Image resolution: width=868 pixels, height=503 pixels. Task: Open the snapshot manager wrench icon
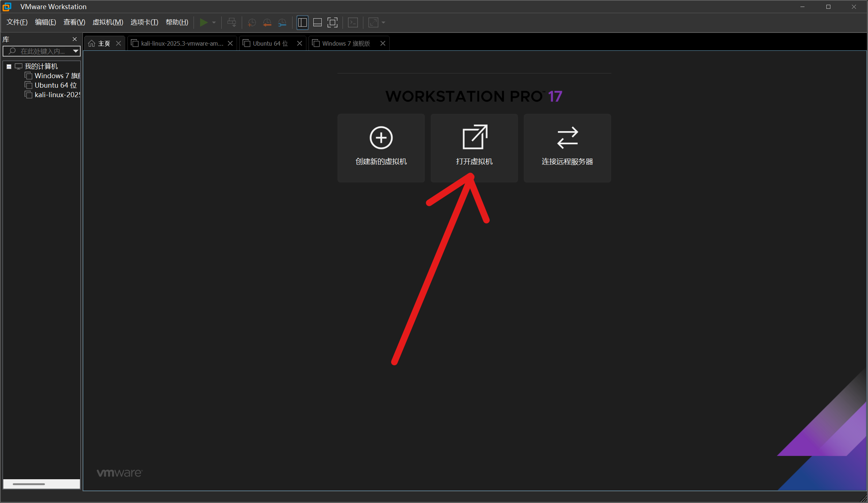click(x=282, y=23)
